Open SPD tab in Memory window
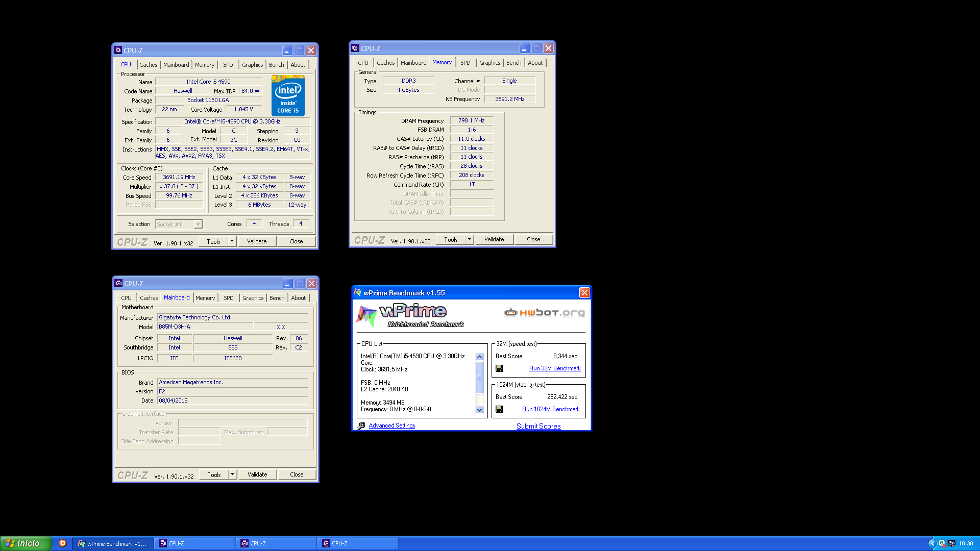The height and width of the screenshot is (551, 980). coord(465,63)
